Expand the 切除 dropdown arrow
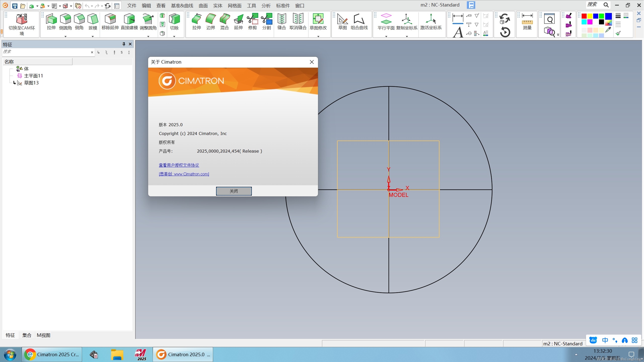This screenshot has height=362, width=644. 174,37
